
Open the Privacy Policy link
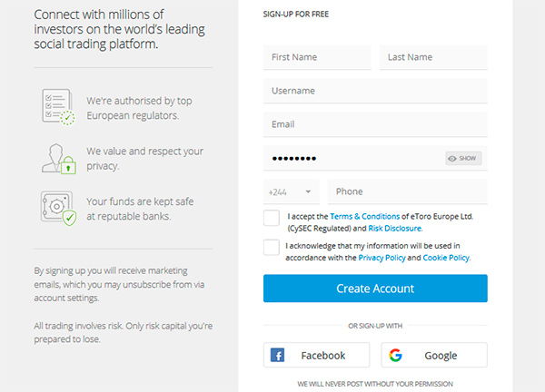click(381, 258)
